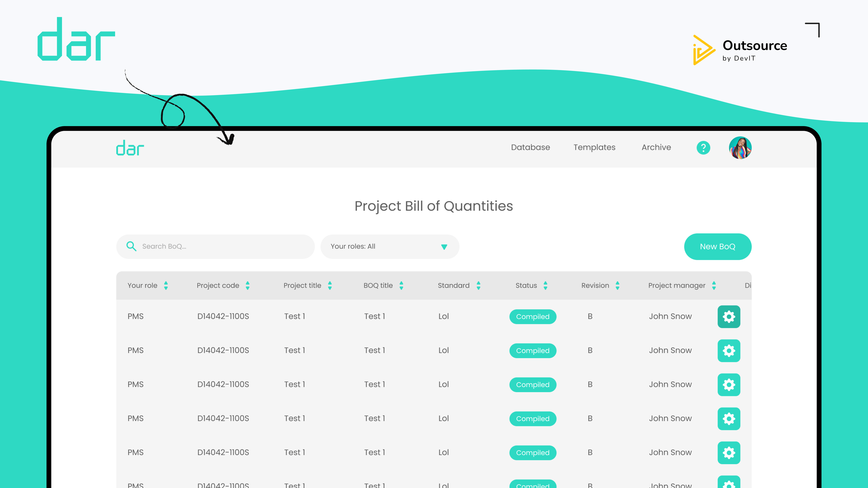Go to the Database menu item
The height and width of the screenshot is (488, 868).
click(x=530, y=147)
